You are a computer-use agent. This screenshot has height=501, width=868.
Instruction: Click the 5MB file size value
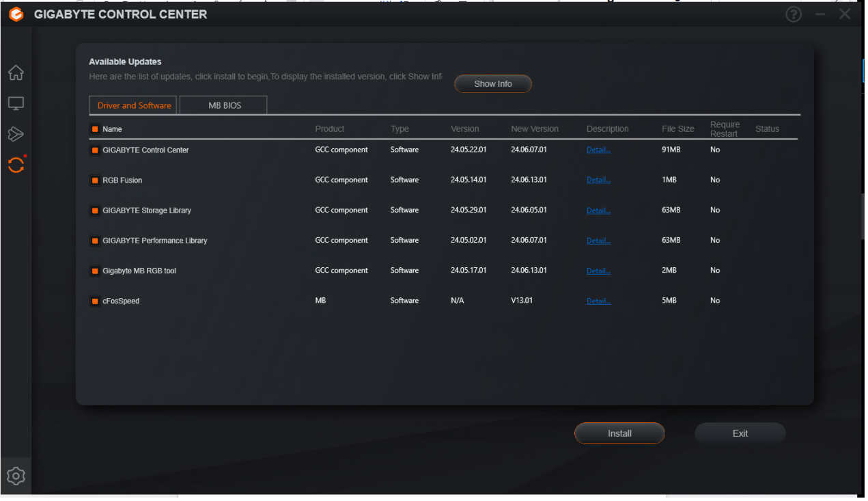tap(669, 300)
